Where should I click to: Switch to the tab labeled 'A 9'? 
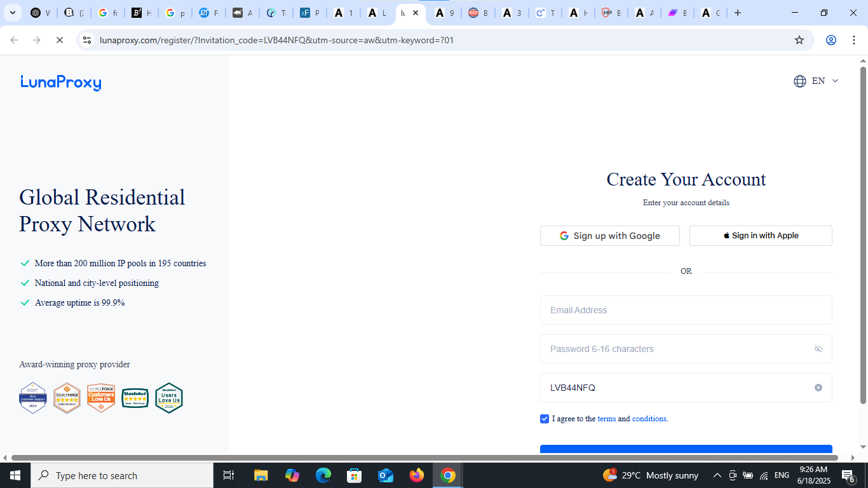(x=444, y=13)
